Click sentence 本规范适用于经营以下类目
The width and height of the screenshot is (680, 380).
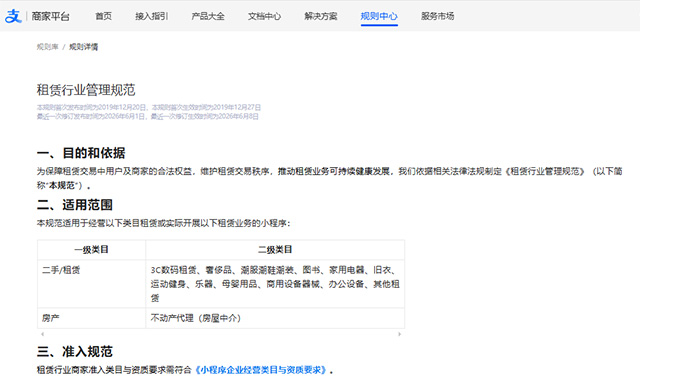(163, 223)
